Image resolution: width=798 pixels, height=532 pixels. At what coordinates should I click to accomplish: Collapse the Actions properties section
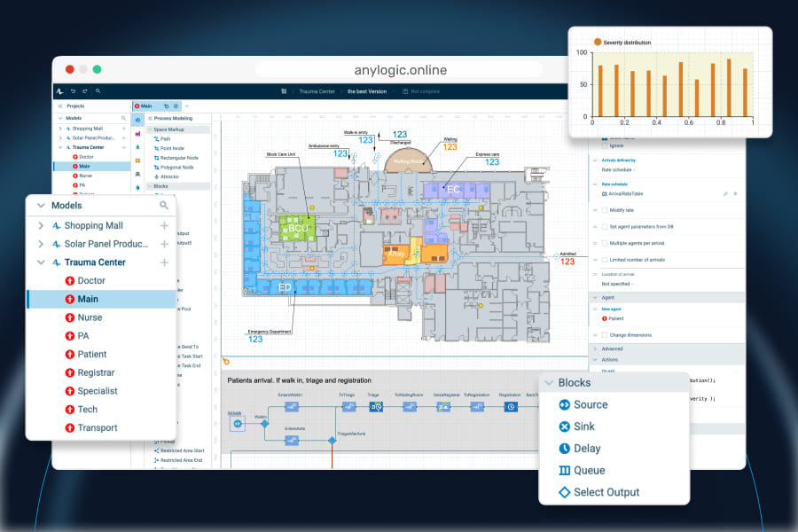[x=595, y=359]
